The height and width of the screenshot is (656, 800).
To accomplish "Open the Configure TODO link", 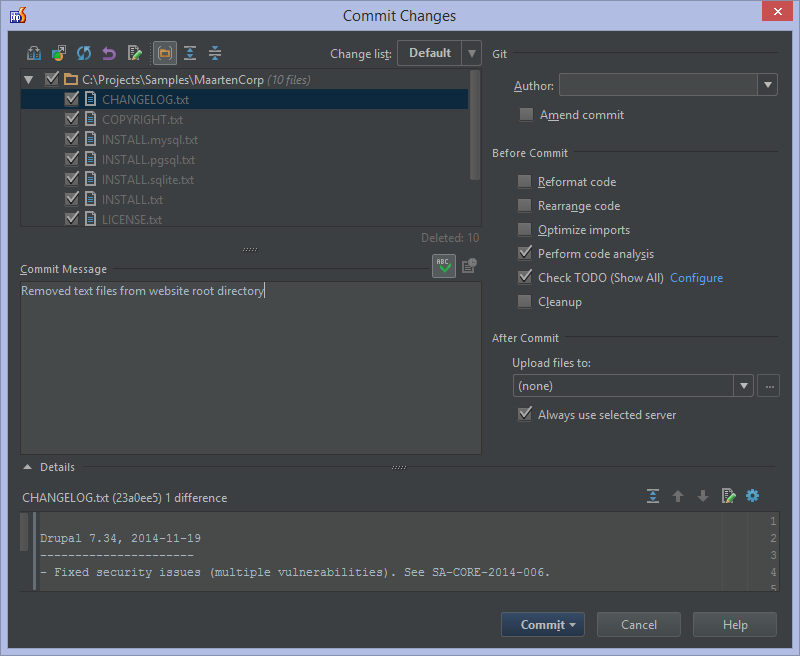I will 696,277.
